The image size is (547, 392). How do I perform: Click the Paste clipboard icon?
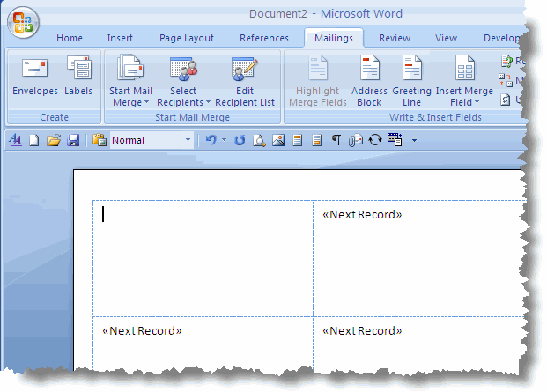(x=100, y=140)
